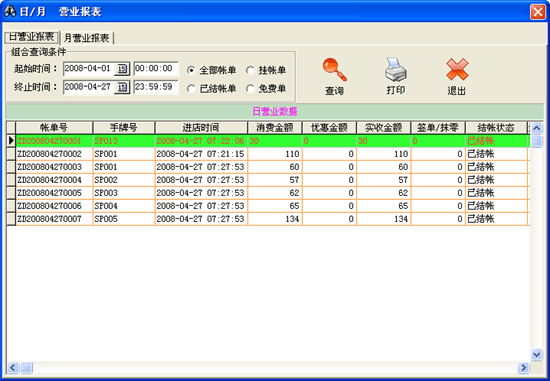The width and height of the screenshot is (550, 381).
Task: Click the horizontal scrollbar right arrow
Action: tap(523, 368)
